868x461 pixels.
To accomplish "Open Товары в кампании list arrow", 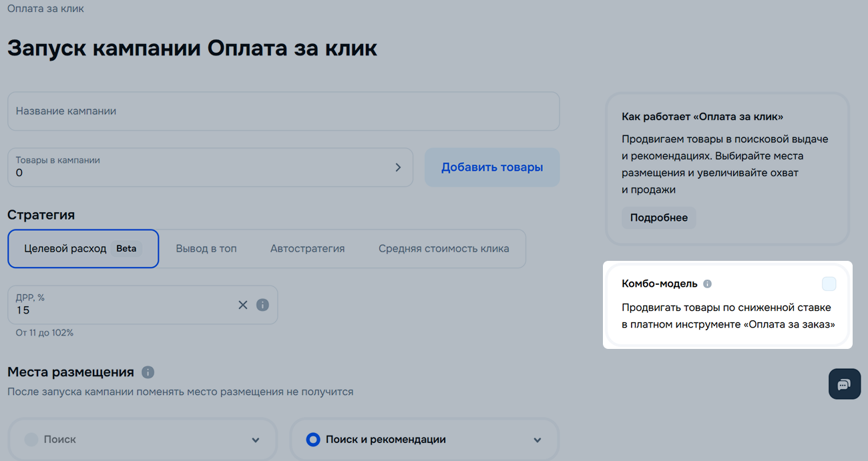I will pos(398,167).
